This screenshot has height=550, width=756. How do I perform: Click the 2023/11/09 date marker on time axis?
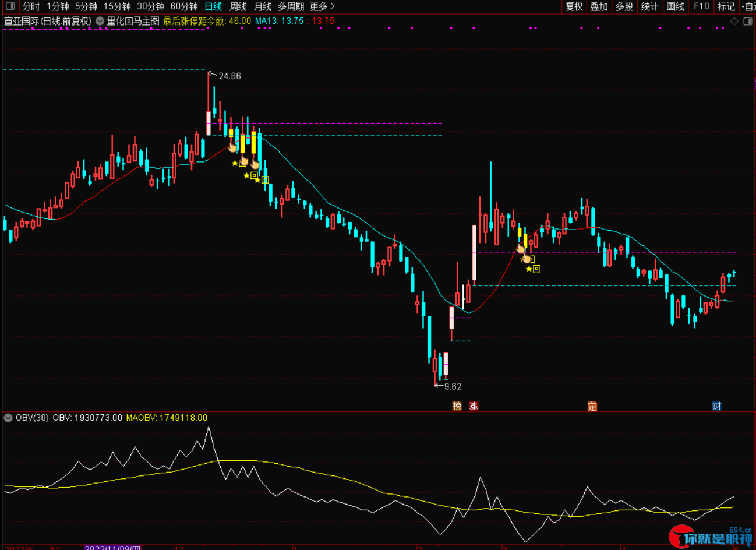(112, 548)
